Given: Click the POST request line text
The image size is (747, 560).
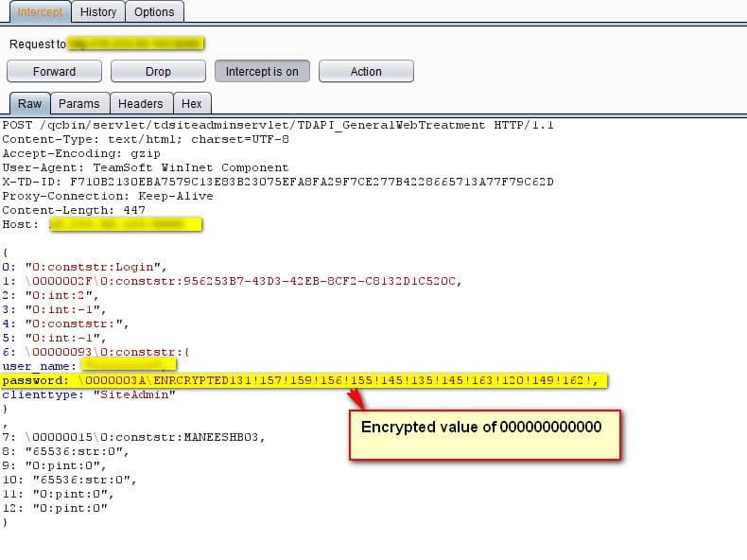Looking at the screenshot, I should coord(277,125).
